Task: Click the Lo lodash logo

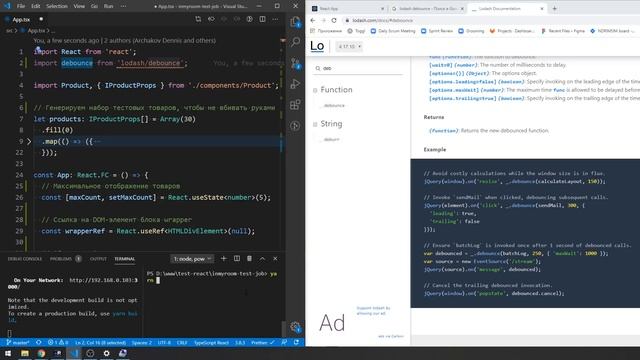Action: [317, 46]
